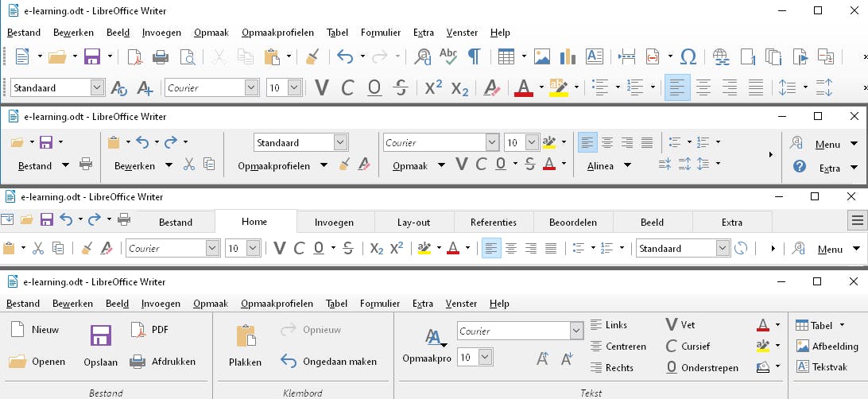The image size is (868, 399).
Task: Open font size dropdown in bottom window Tekst group
Action: [486, 358]
